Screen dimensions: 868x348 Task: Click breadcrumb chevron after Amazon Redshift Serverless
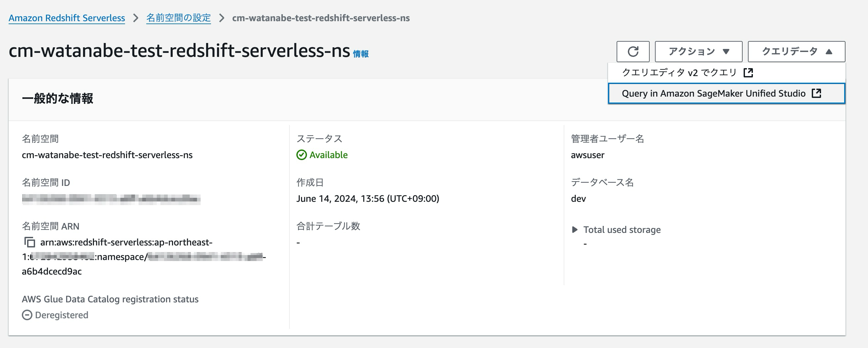click(x=135, y=18)
